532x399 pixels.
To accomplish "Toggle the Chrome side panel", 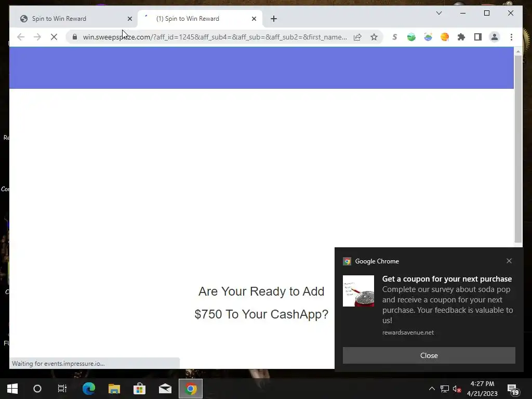I will click(x=478, y=37).
